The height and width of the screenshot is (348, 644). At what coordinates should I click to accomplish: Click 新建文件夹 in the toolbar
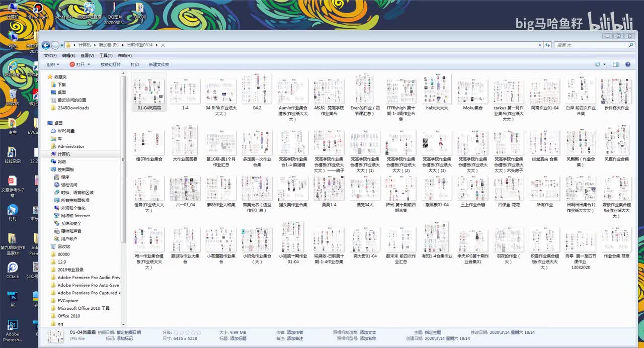(x=158, y=64)
